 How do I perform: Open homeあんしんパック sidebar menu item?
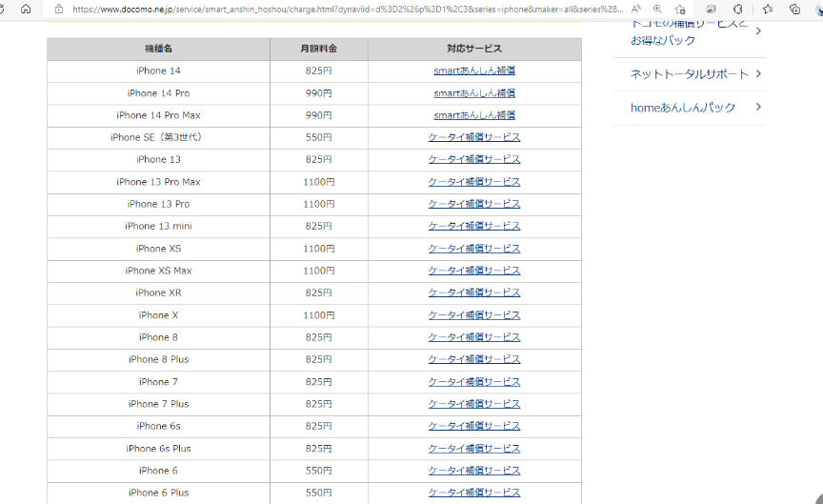click(x=682, y=108)
